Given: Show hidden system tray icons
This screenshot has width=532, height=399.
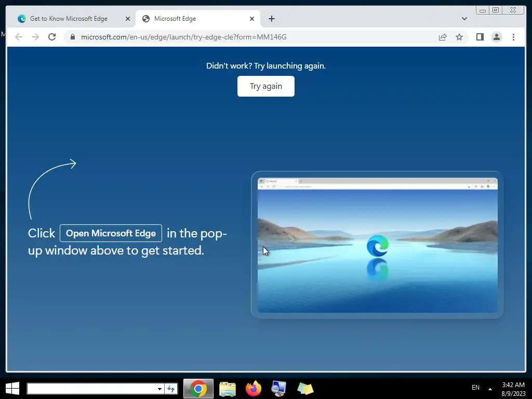Looking at the screenshot, I should (490, 389).
